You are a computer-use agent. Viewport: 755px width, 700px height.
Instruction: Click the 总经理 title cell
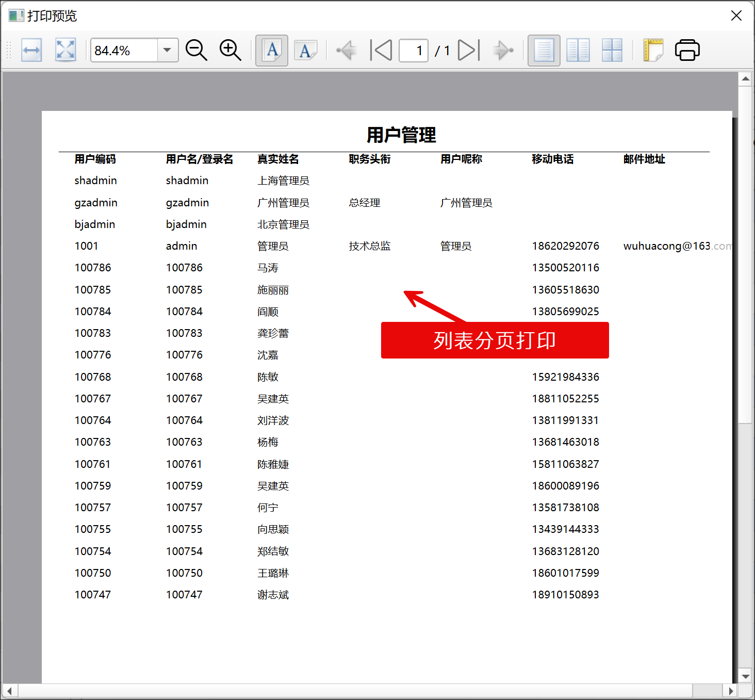[x=365, y=203]
